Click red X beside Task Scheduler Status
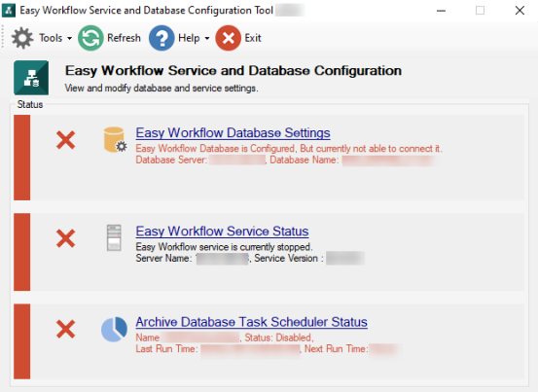 click(65, 329)
